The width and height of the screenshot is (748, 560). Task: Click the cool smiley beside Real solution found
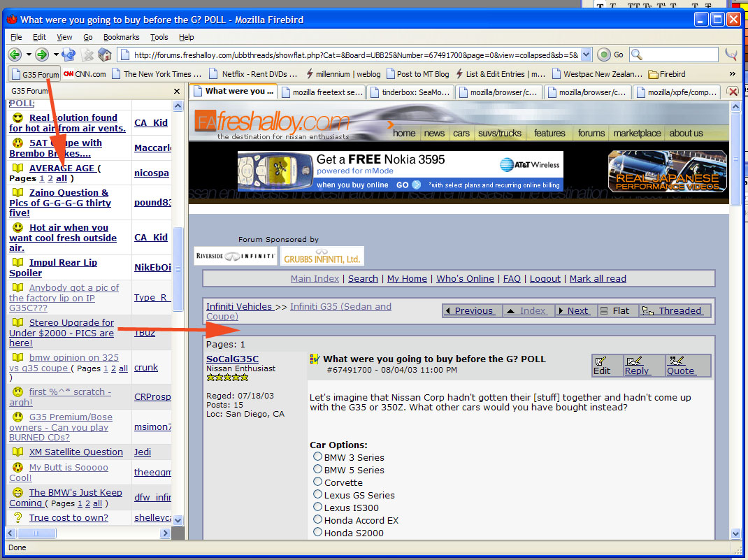pos(17,117)
